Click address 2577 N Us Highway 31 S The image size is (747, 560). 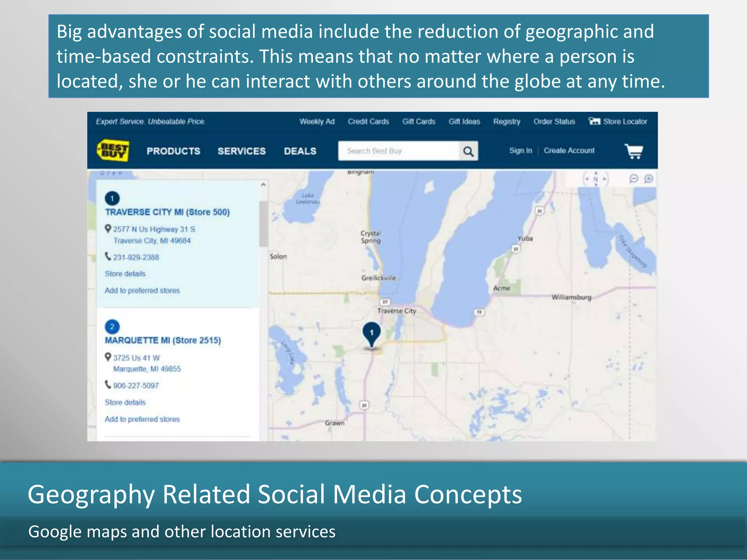click(154, 229)
